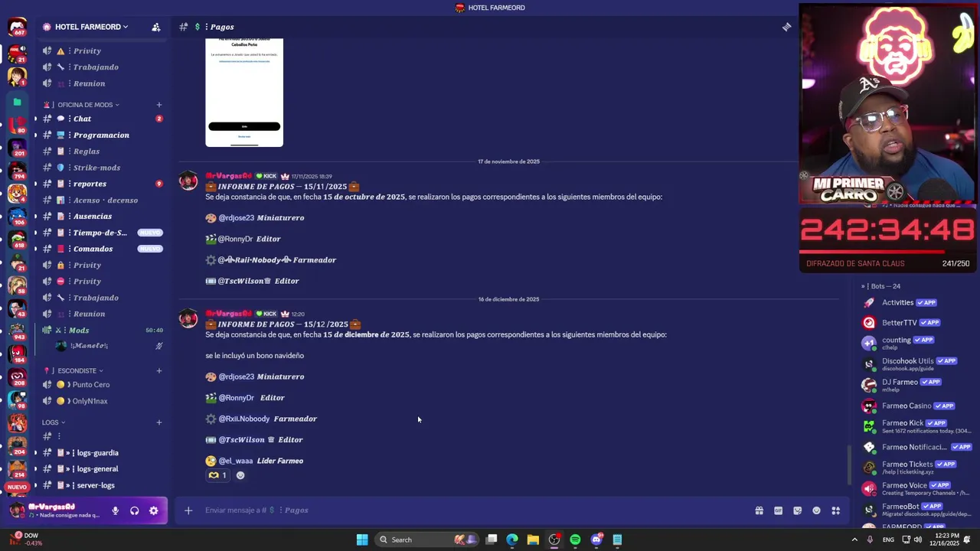The width and height of the screenshot is (980, 551).
Task: Open the Strike-mods channel
Action: pyautogui.click(x=101, y=168)
